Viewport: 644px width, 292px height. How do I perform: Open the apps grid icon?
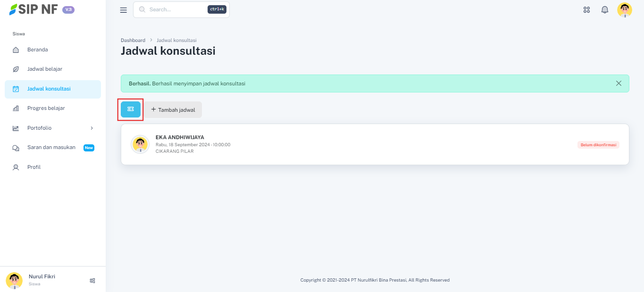pyautogui.click(x=586, y=10)
